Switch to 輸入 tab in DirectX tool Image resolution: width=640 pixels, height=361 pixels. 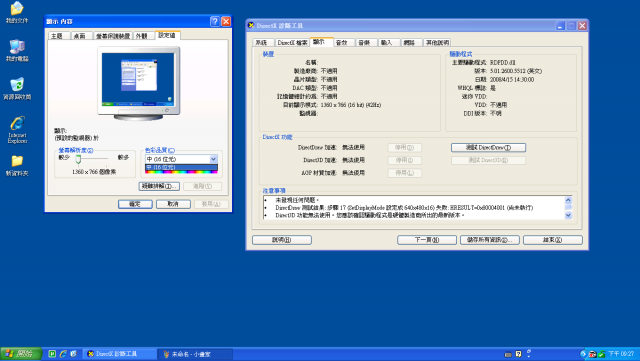(389, 42)
